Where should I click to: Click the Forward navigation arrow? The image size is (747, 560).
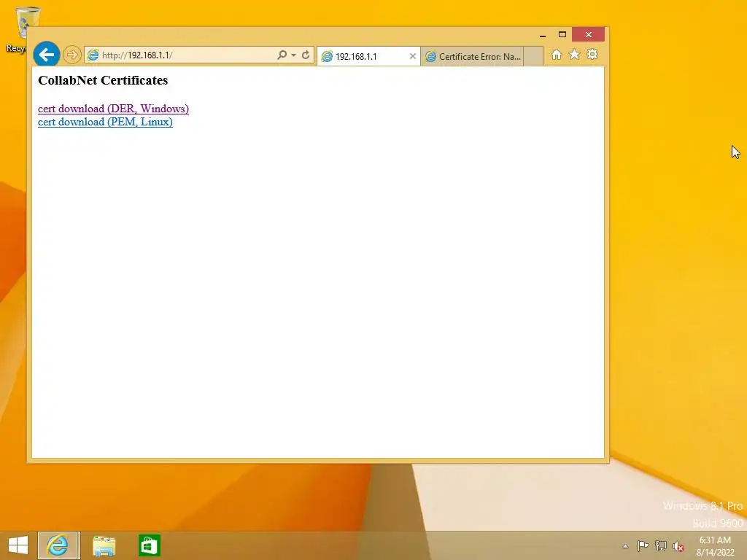[x=72, y=55]
